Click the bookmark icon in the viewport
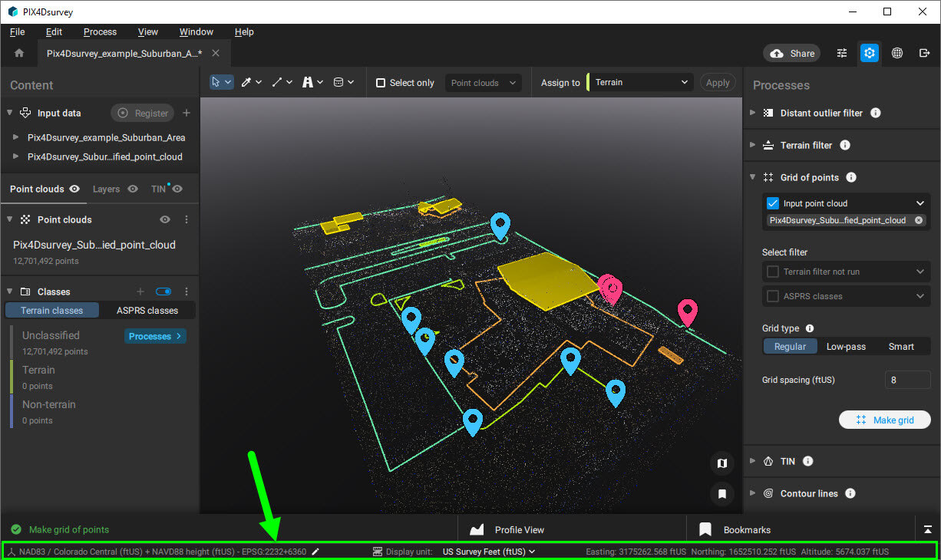941x560 pixels. click(721, 495)
